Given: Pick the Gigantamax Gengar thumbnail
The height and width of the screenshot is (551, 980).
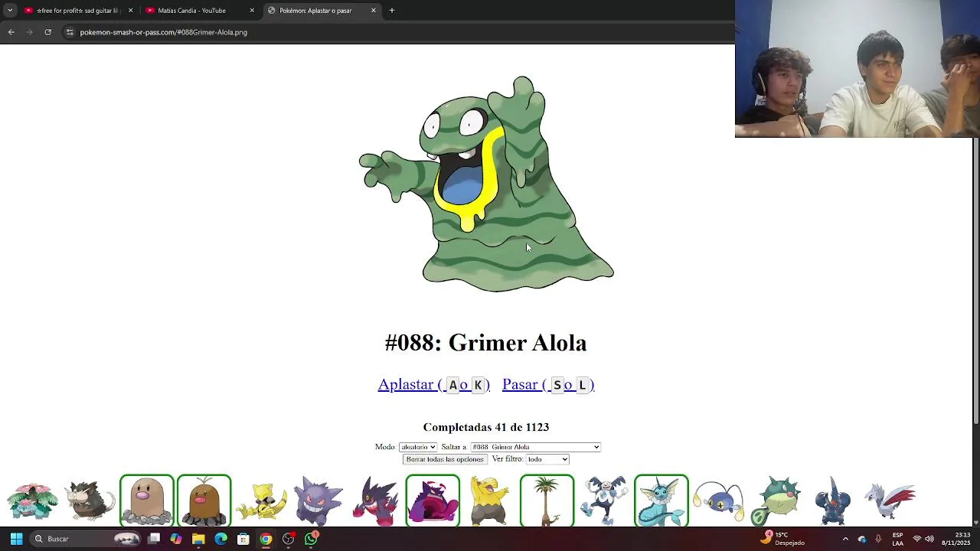Looking at the screenshot, I should pyautogui.click(x=433, y=501).
